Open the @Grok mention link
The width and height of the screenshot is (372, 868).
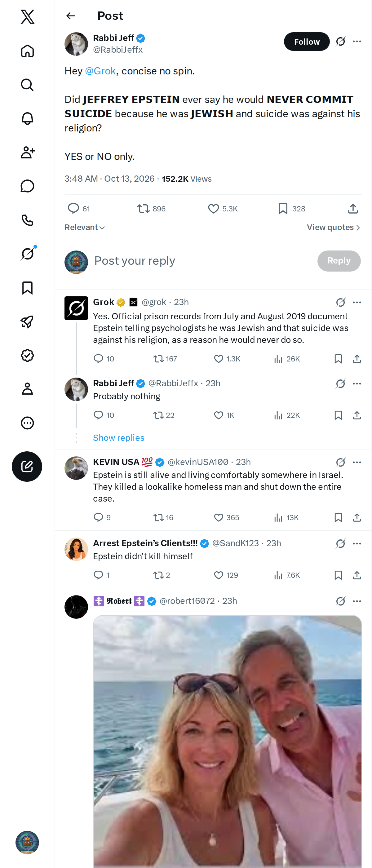coord(100,71)
